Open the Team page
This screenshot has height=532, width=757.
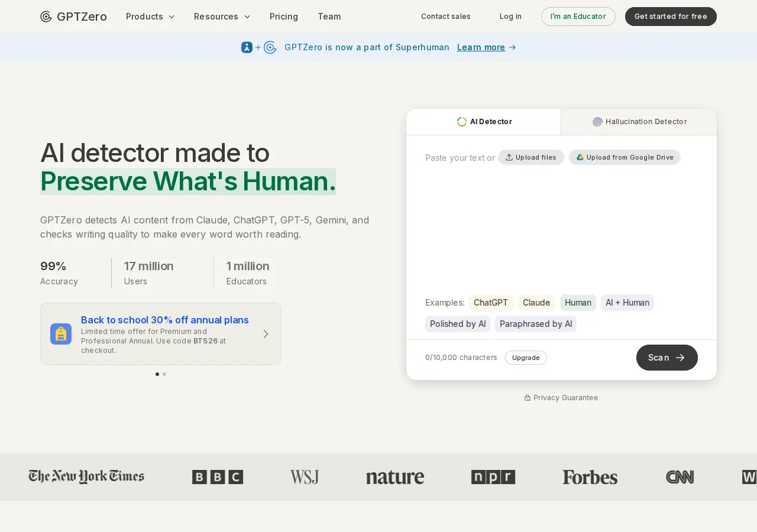[329, 17]
